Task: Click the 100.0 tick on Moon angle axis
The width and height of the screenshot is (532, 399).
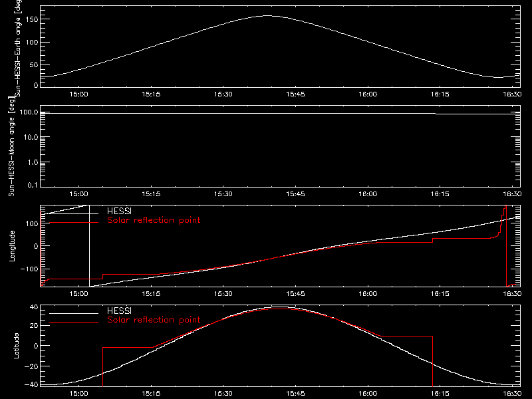Action: point(29,112)
